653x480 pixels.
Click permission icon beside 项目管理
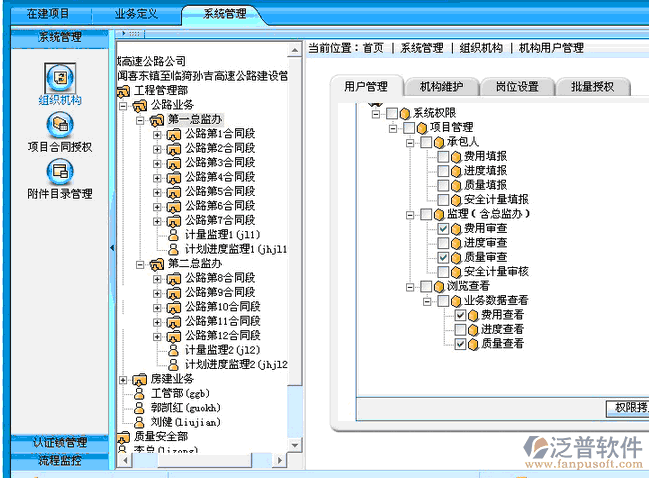pos(422,128)
